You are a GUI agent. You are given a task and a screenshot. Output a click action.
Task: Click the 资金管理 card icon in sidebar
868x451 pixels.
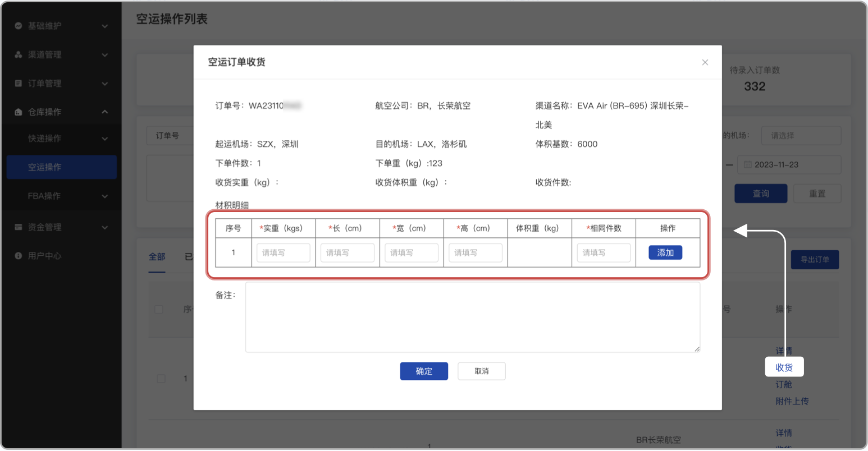coord(19,227)
